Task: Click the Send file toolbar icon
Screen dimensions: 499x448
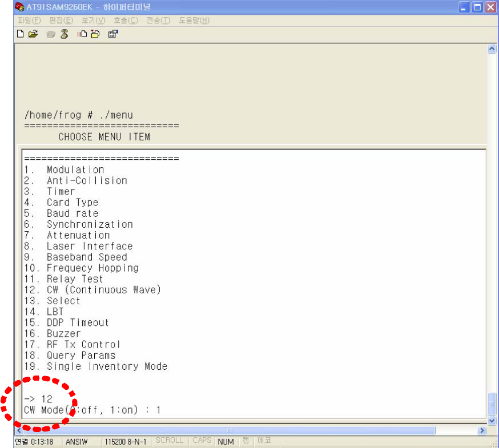Action: [x=82, y=34]
